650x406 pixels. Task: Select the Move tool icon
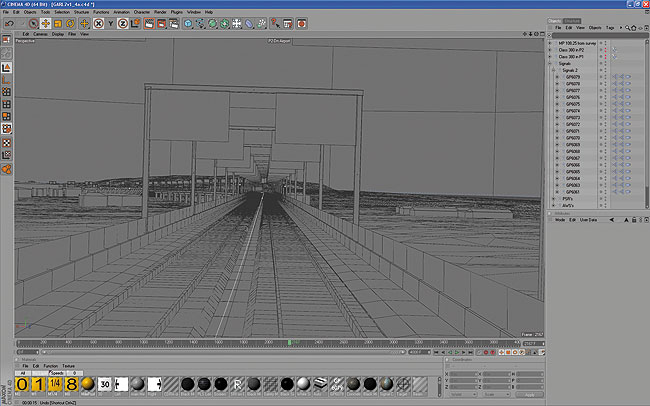[x=46, y=24]
